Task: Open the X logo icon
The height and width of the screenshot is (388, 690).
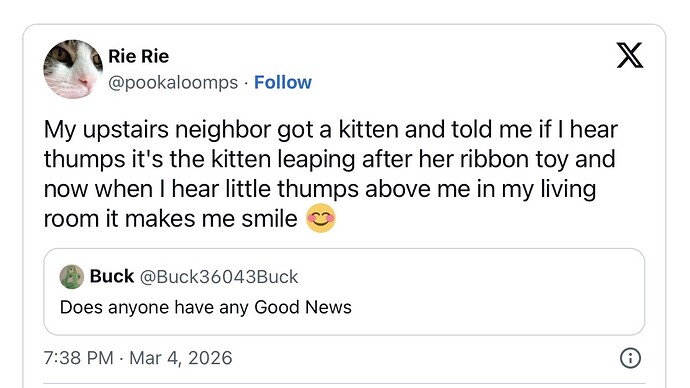Action: point(630,55)
